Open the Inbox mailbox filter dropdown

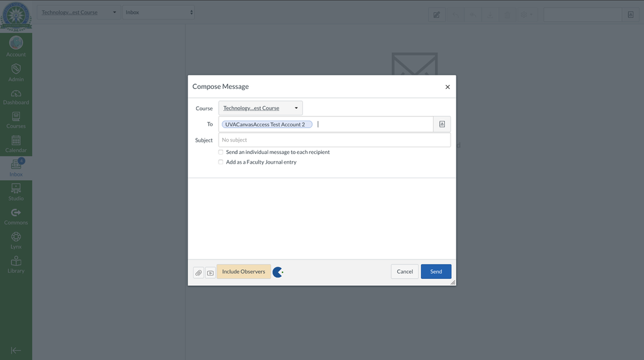[158, 12]
